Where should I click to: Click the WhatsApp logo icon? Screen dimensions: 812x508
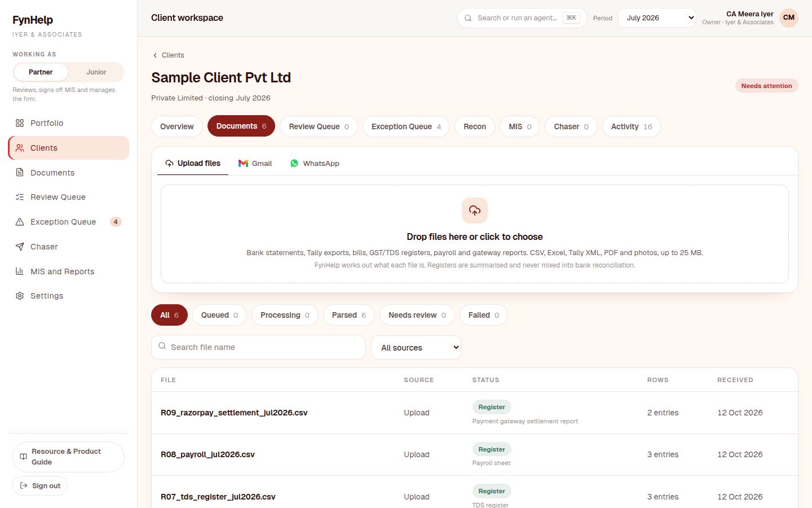294,163
